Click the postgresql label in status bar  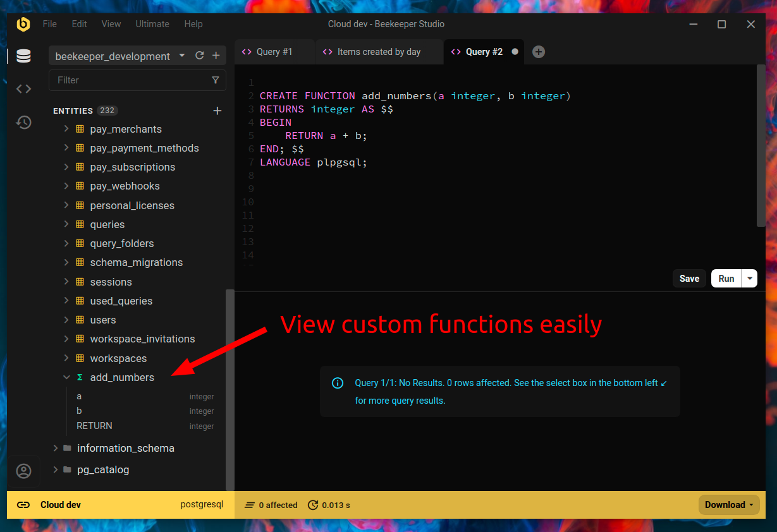(x=202, y=505)
